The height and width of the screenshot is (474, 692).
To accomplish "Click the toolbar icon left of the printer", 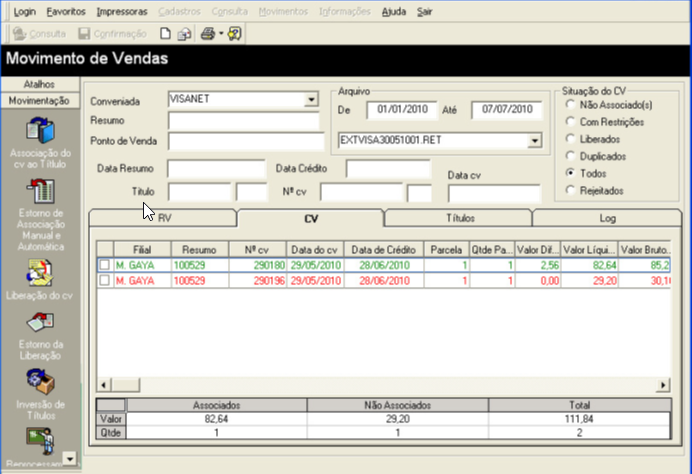I will pyautogui.click(x=184, y=34).
